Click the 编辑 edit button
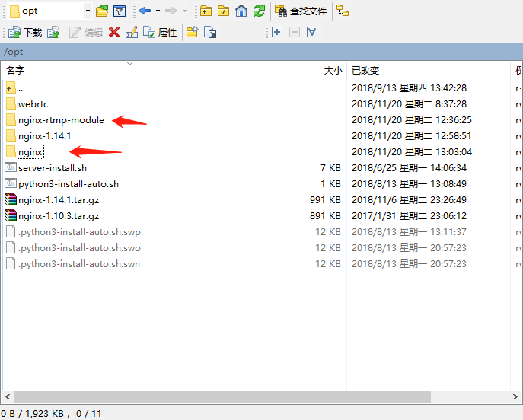 coord(86,32)
